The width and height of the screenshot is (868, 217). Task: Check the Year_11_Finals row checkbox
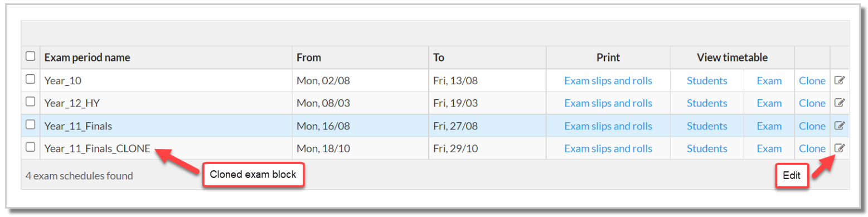coord(31,124)
